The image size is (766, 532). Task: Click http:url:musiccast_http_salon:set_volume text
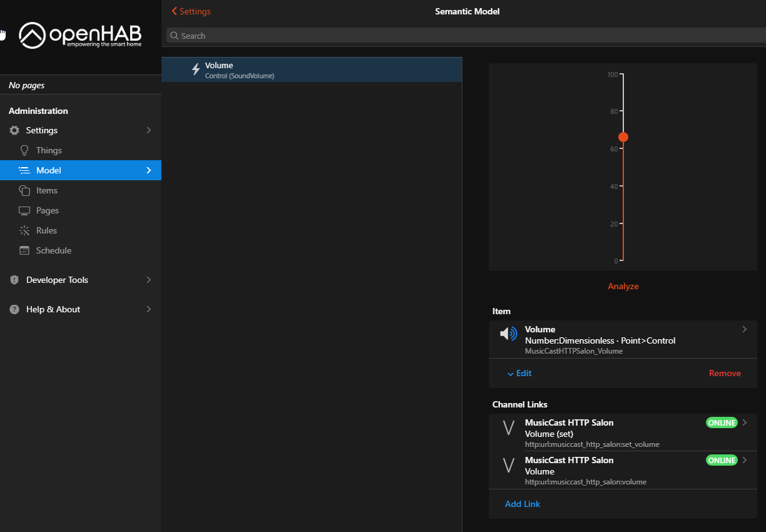(x=592, y=444)
